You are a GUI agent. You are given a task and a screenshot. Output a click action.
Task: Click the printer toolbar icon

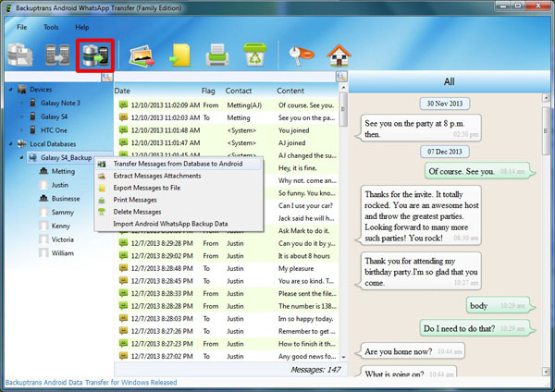[x=217, y=55]
